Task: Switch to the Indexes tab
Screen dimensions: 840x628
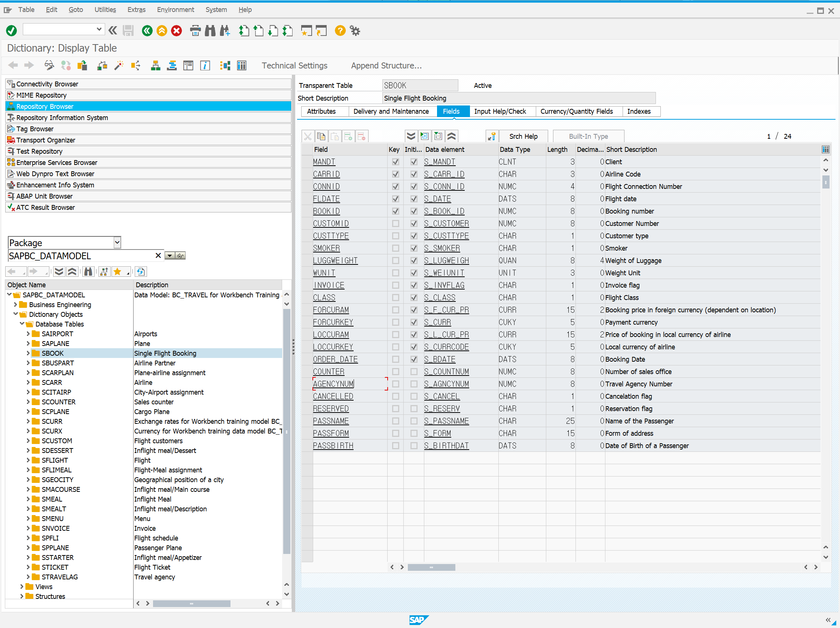Action: [x=638, y=111]
